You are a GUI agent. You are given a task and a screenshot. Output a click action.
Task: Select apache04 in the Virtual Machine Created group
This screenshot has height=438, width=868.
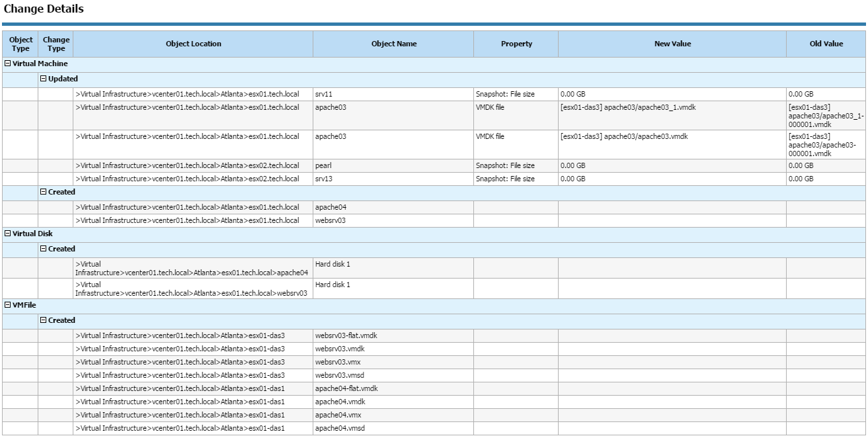coord(393,208)
